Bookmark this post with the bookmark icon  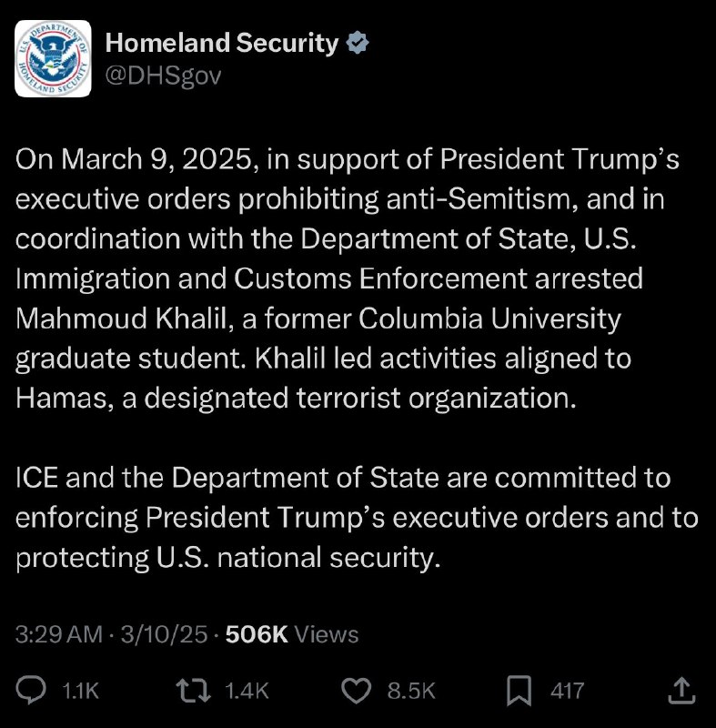(519, 691)
